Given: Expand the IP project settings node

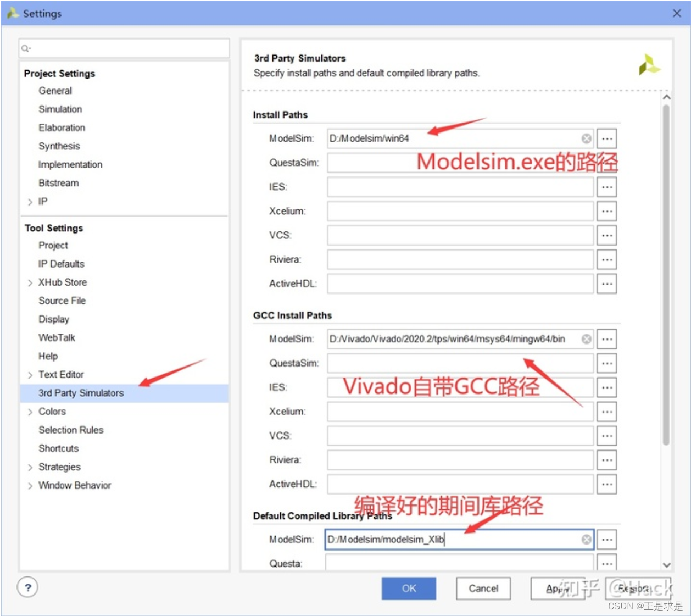Looking at the screenshot, I should [30, 202].
